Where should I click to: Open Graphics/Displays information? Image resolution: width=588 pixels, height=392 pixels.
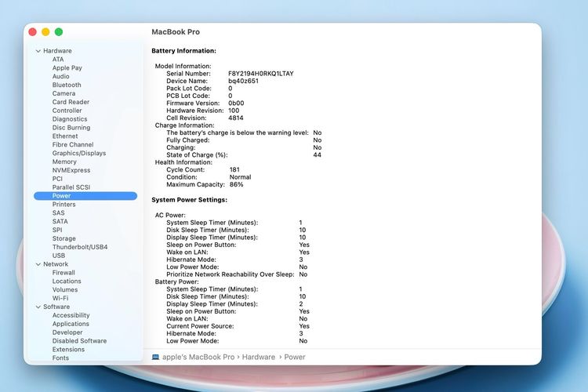point(79,154)
